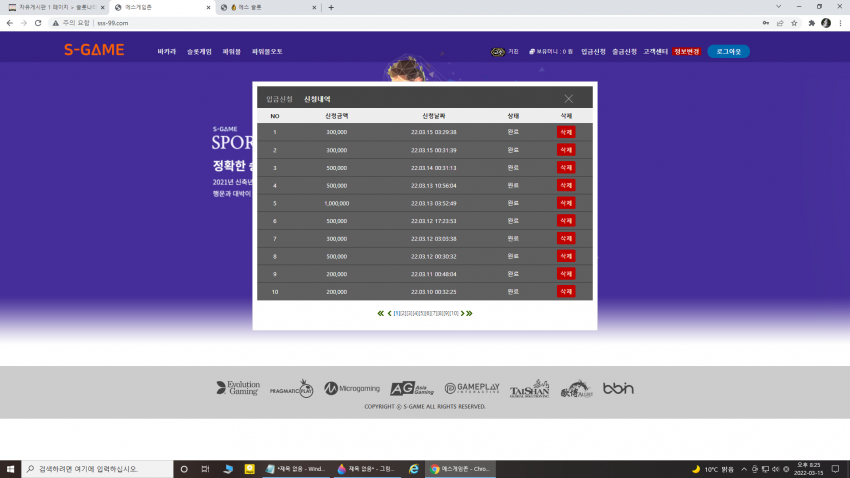
Task: Go to next page with single-right arrow
Action: point(462,313)
